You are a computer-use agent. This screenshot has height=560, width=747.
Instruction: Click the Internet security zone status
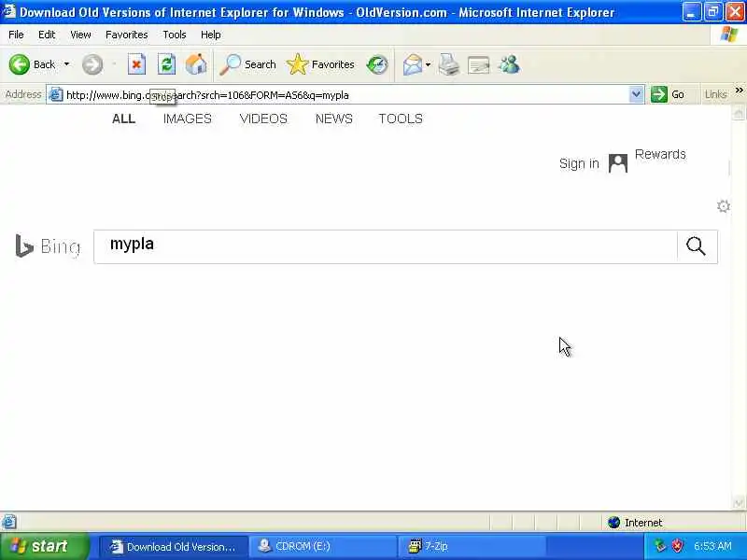(x=635, y=523)
